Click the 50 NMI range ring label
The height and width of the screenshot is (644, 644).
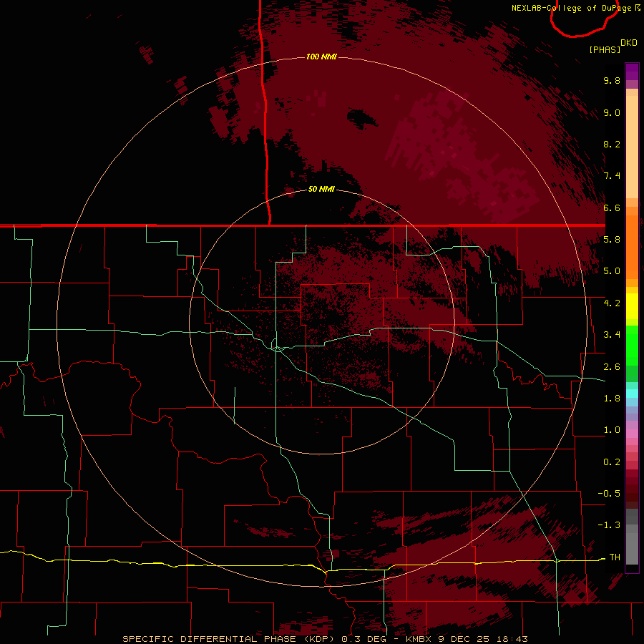[x=321, y=189]
